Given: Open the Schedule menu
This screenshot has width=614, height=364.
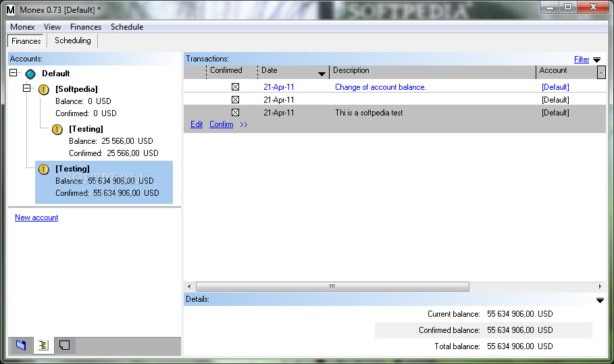Looking at the screenshot, I should (127, 27).
